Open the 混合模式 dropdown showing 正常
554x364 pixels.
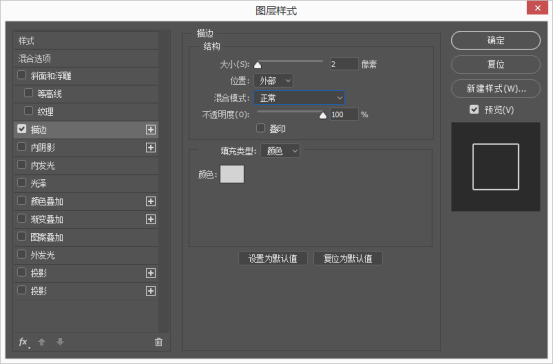299,98
